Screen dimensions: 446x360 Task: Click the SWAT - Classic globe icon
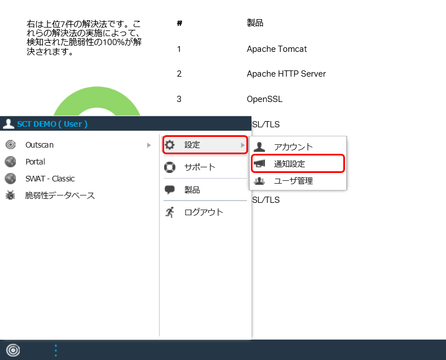(11, 178)
